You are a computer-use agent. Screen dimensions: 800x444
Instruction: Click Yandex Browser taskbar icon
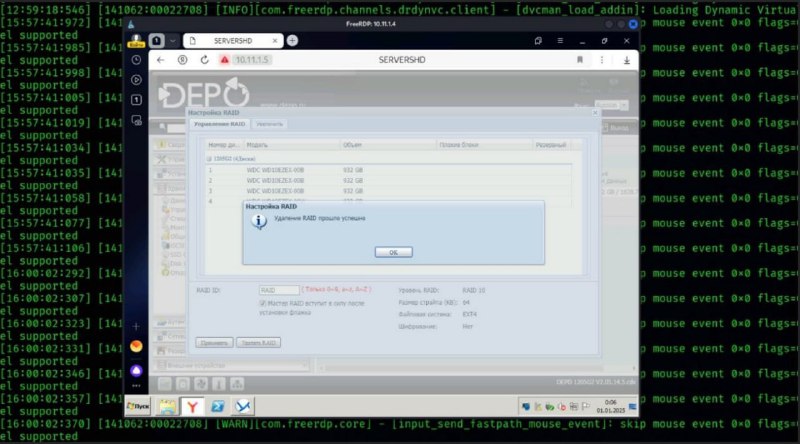pyautogui.click(x=192, y=406)
